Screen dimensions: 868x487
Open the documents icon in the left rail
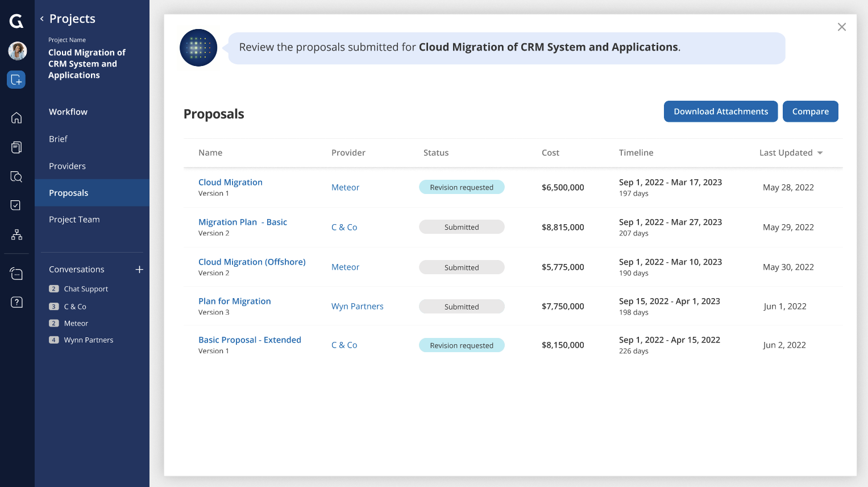[16, 147]
